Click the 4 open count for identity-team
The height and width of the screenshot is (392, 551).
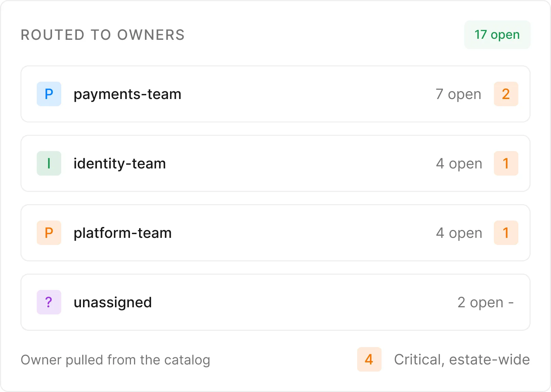459,164
